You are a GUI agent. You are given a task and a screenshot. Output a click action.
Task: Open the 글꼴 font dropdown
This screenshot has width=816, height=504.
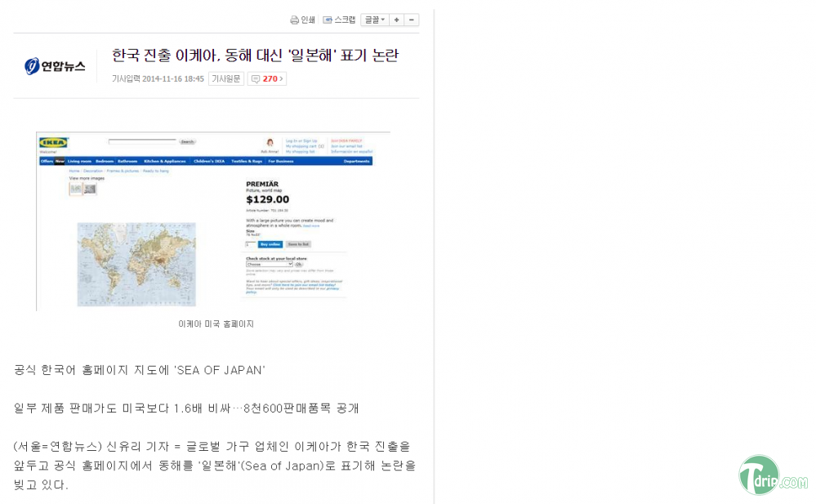coord(375,20)
